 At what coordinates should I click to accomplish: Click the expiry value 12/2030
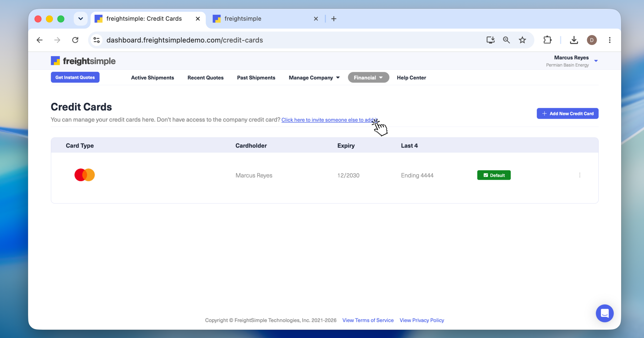click(x=348, y=175)
